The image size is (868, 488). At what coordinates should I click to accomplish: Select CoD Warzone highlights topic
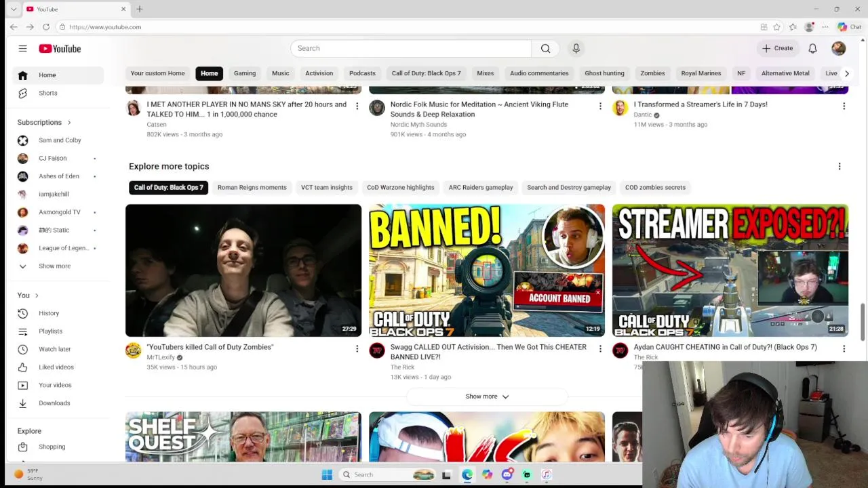pos(400,188)
